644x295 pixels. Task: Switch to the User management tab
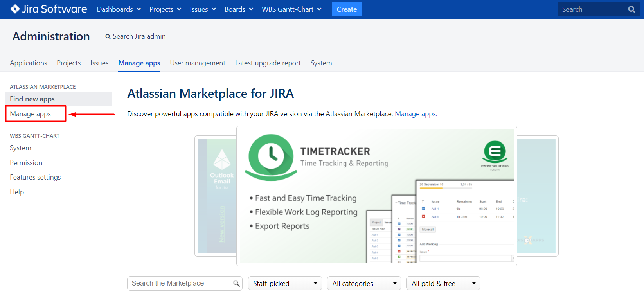point(198,63)
